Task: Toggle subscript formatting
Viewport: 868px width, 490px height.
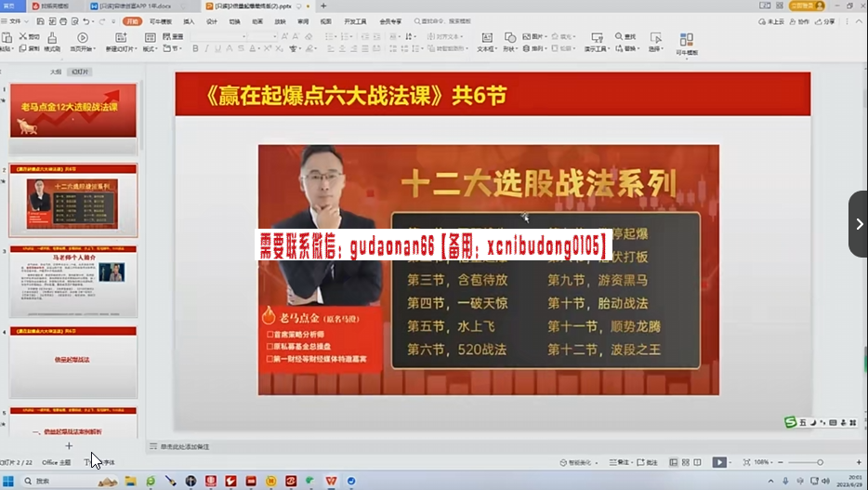Action: tap(279, 48)
